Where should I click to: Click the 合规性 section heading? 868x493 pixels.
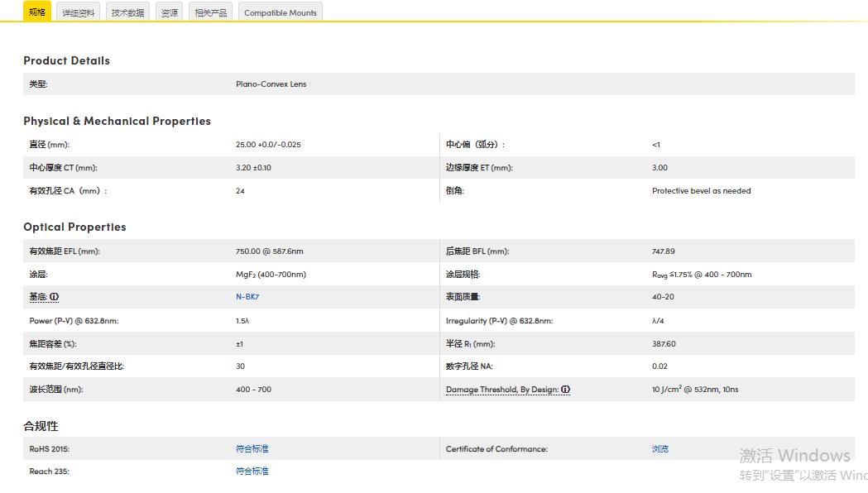pos(41,426)
